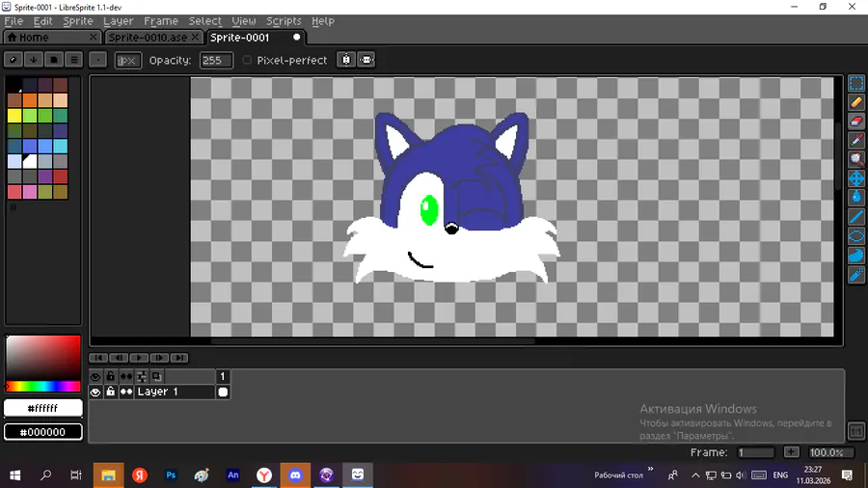This screenshot has width=868, height=488.
Task: Toggle lock for all layers in header
Action: pos(111,377)
